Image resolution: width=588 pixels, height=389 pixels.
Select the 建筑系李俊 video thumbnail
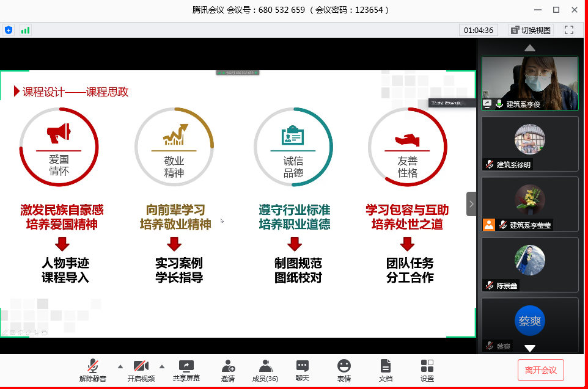click(529, 83)
